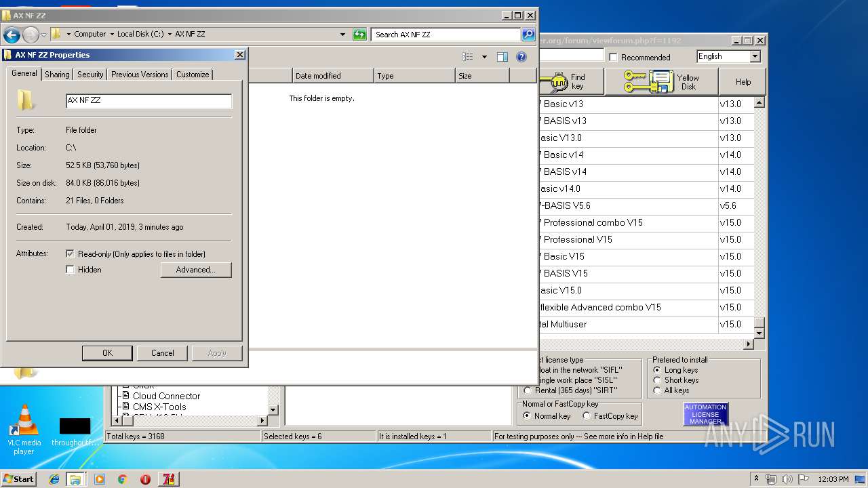The height and width of the screenshot is (488, 868).
Task: Click the Explorer Back navigation arrow
Action: 12,35
